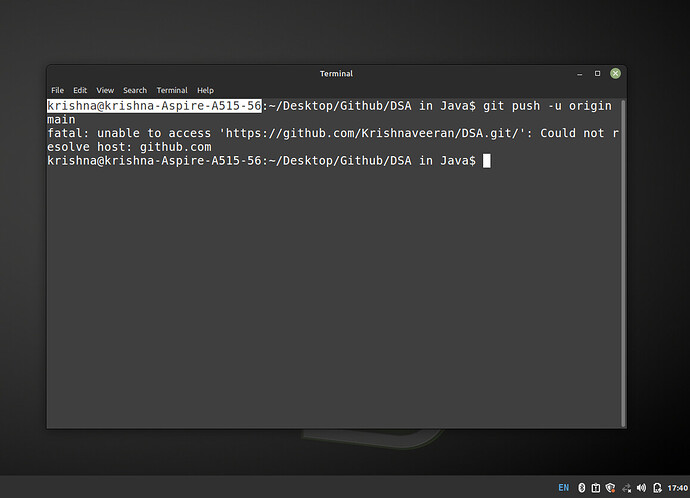Click the clipboard tray icon next to Bluetooth
Viewport: 690px width, 498px height.
(596, 487)
